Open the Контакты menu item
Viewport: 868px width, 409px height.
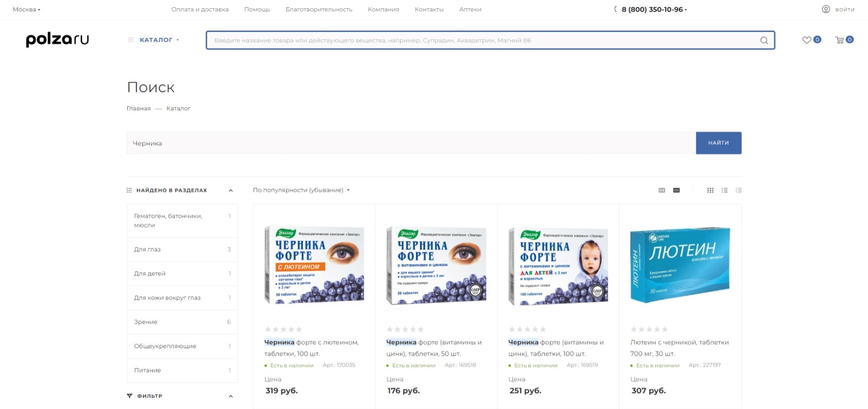click(x=429, y=9)
